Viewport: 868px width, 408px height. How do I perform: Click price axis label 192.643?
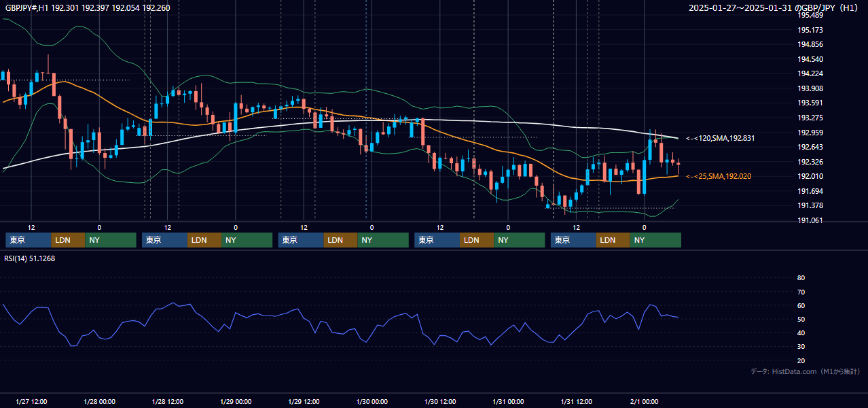810,147
